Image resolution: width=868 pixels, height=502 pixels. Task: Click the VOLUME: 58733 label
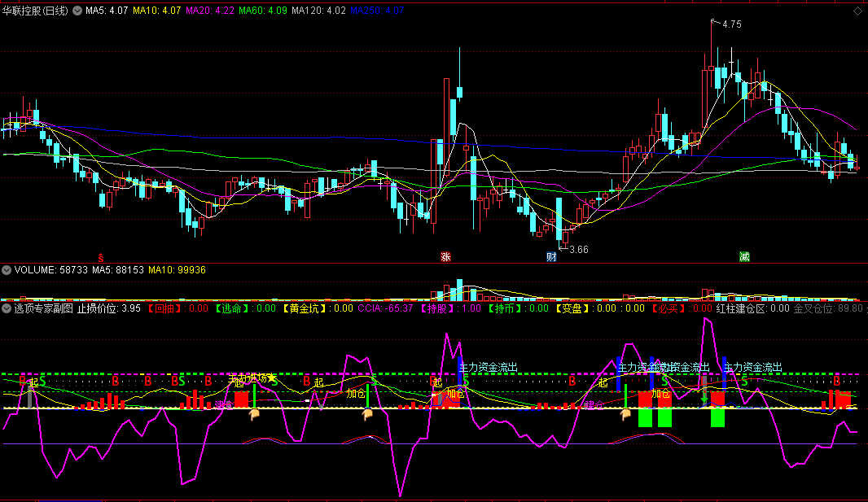click(51, 270)
